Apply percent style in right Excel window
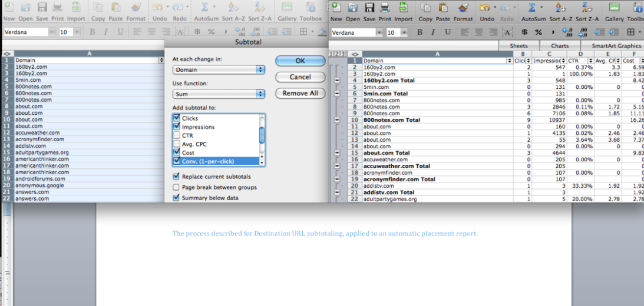Viewport: 644px width, 306px height. pos(539,32)
